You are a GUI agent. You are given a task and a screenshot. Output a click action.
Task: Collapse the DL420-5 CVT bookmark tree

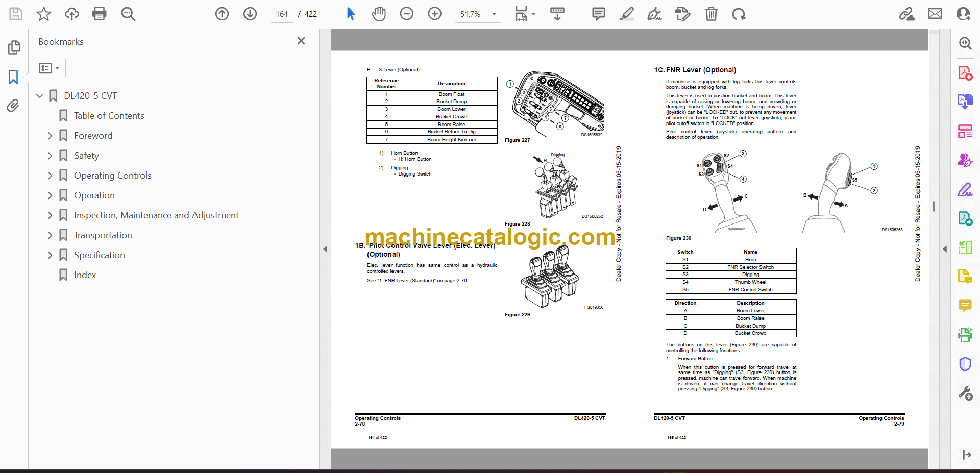coord(40,96)
